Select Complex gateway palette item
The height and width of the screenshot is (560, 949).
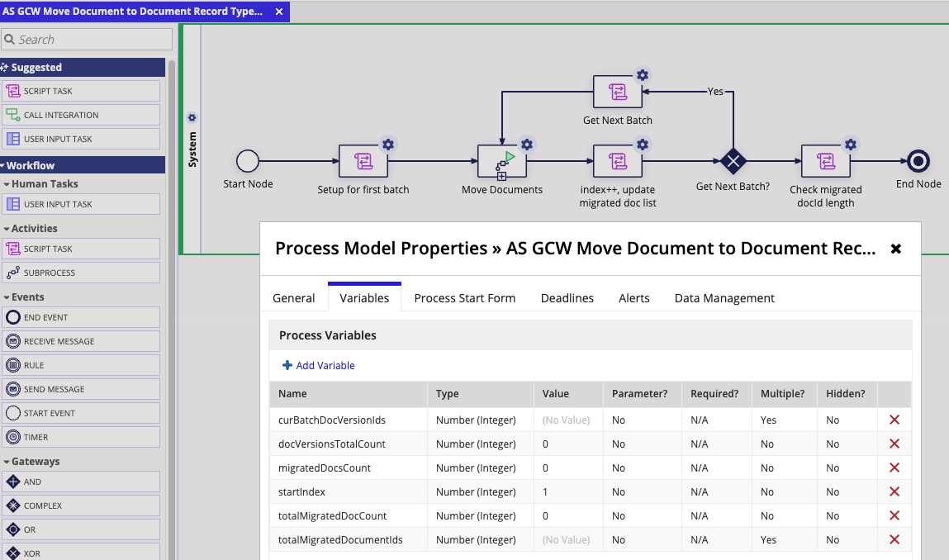[81, 505]
